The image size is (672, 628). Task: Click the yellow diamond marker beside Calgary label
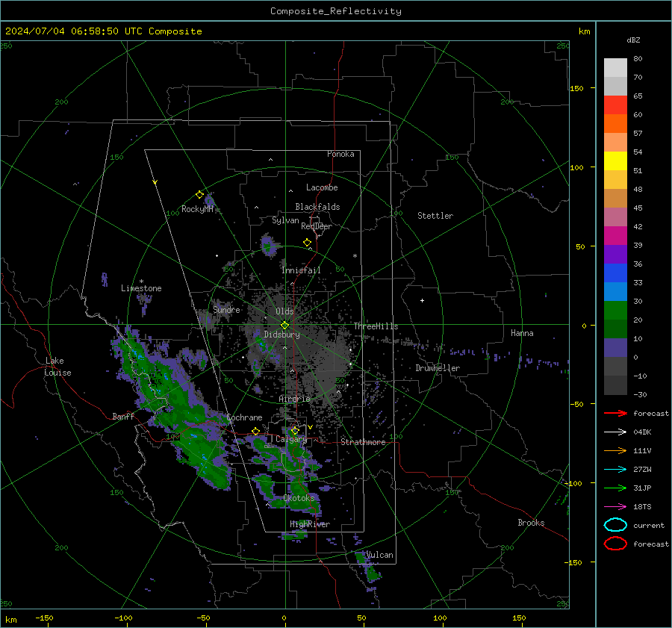coord(295,430)
